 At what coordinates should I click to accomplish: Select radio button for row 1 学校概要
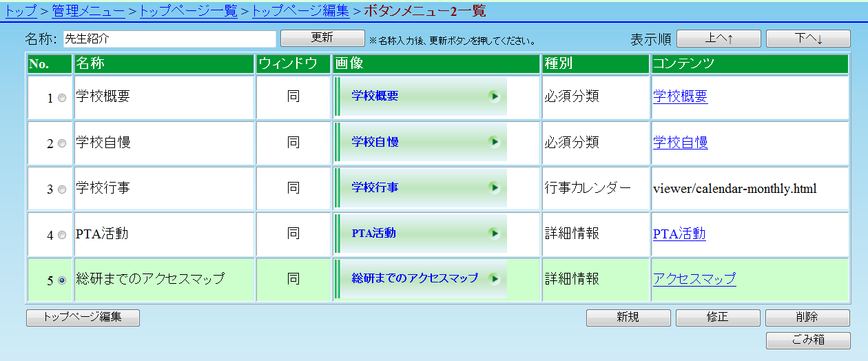pos(62,98)
